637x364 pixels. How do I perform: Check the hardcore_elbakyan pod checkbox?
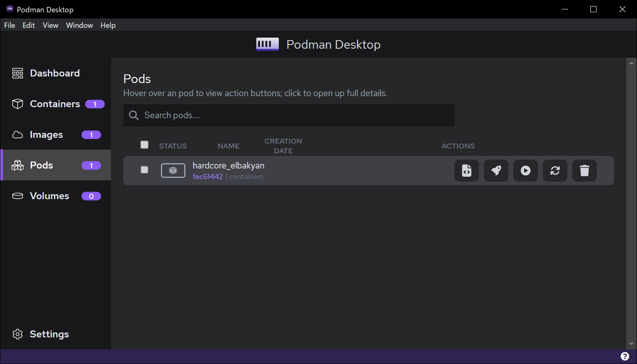[145, 170]
